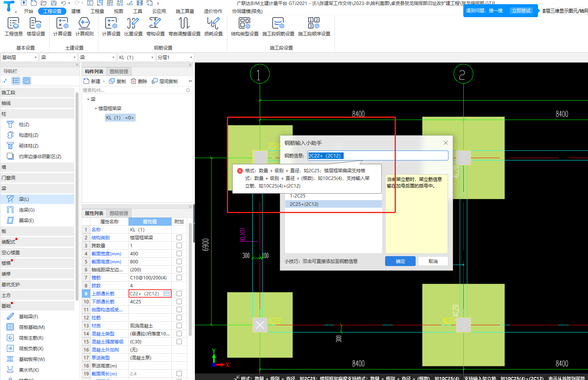Click 删除 delete component button

point(139,81)
